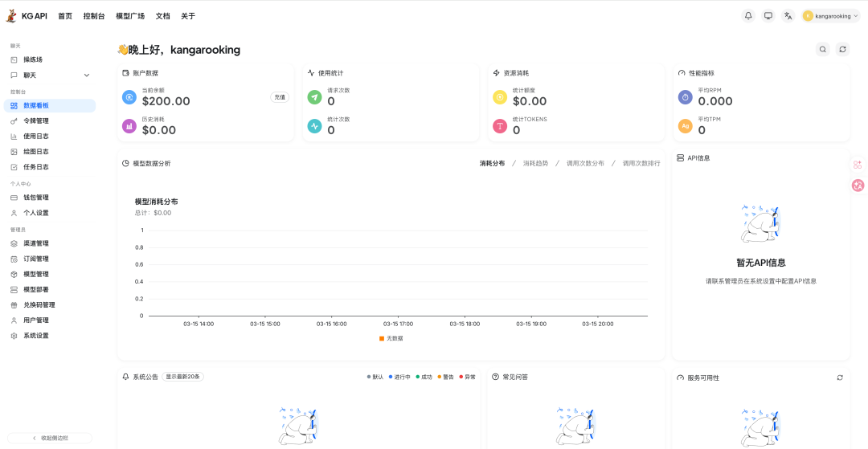Open 令牌管理 in the sidebar

(x=36, y=121)
